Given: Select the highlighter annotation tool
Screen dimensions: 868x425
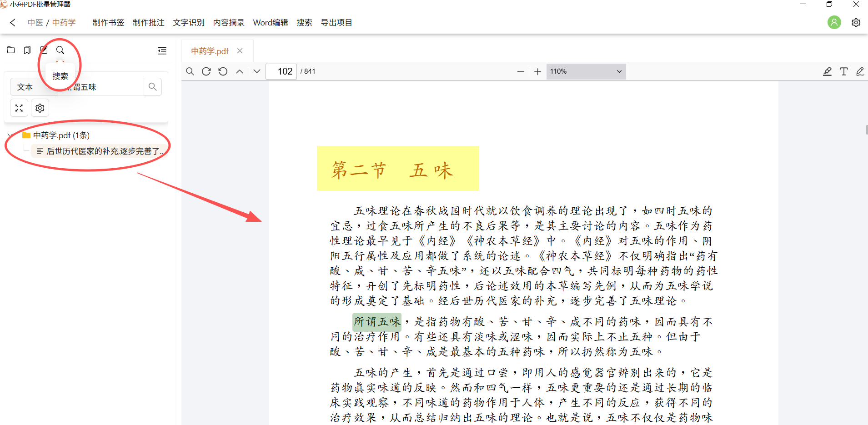Looking at the screenshot, I should coord(827,71).
